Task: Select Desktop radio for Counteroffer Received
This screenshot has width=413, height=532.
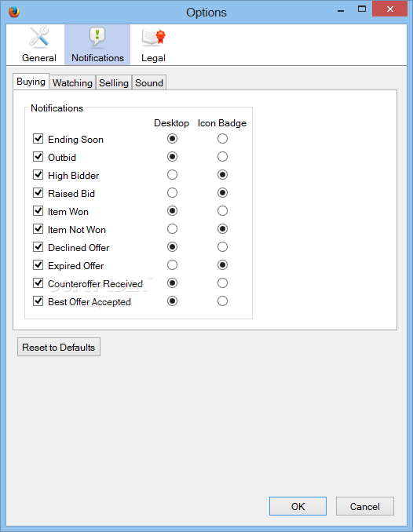Action: click(x=172, y=283)
